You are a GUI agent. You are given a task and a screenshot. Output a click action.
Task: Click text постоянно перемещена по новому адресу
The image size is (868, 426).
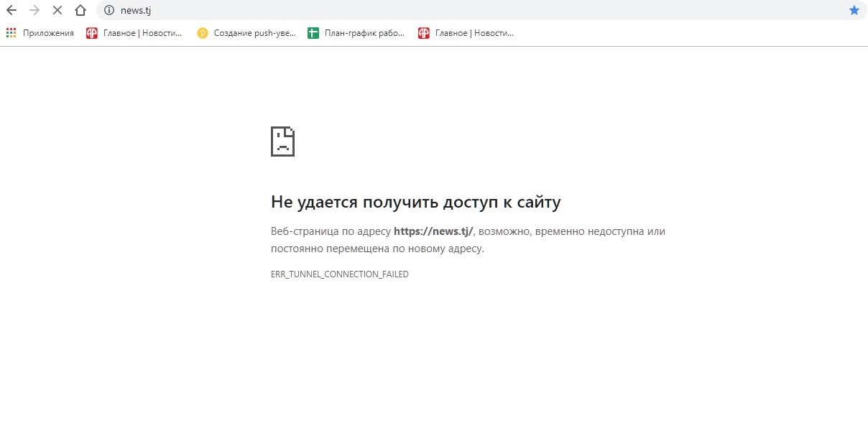pos(377,249)
